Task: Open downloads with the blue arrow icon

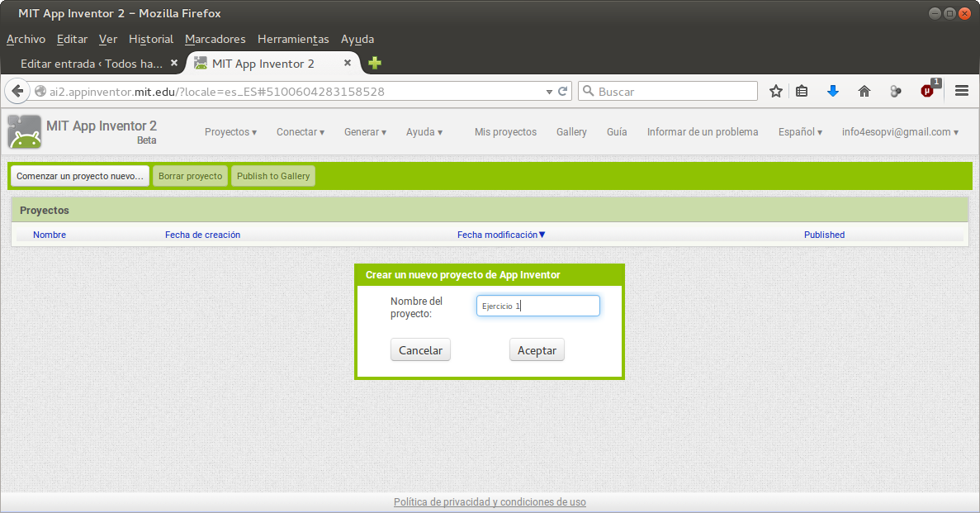Action: [832, 92]
